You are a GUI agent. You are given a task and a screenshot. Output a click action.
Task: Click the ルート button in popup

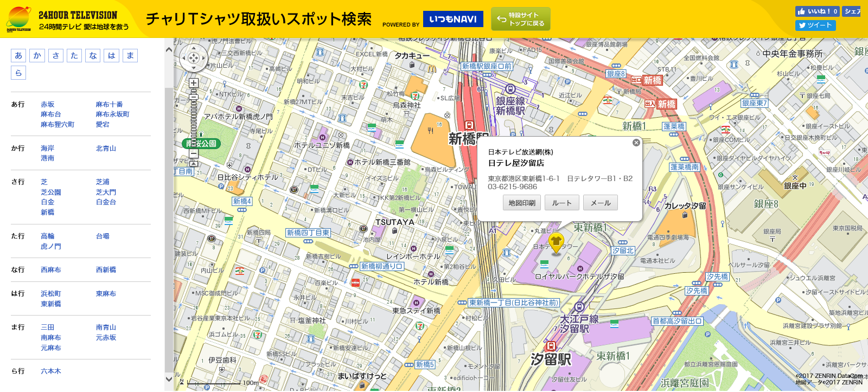click(x=562, y=203)
